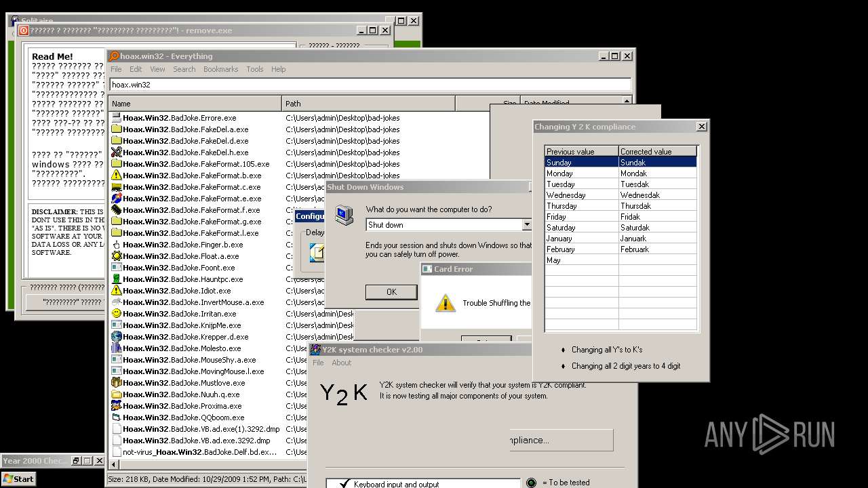
Task: Select the Mondak corrected value cell
Action: pos(658,174)
